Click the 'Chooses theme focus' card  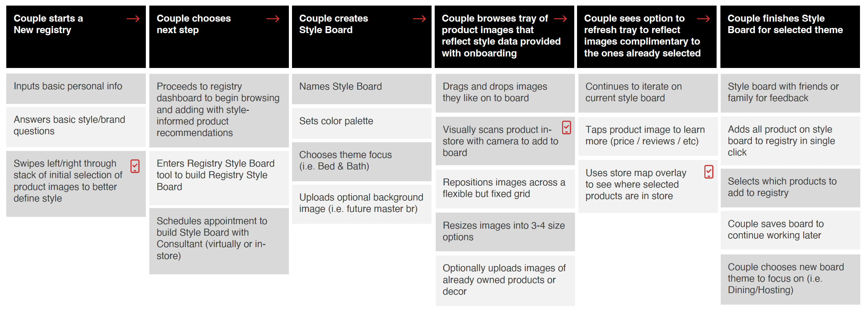click(362, 162)
